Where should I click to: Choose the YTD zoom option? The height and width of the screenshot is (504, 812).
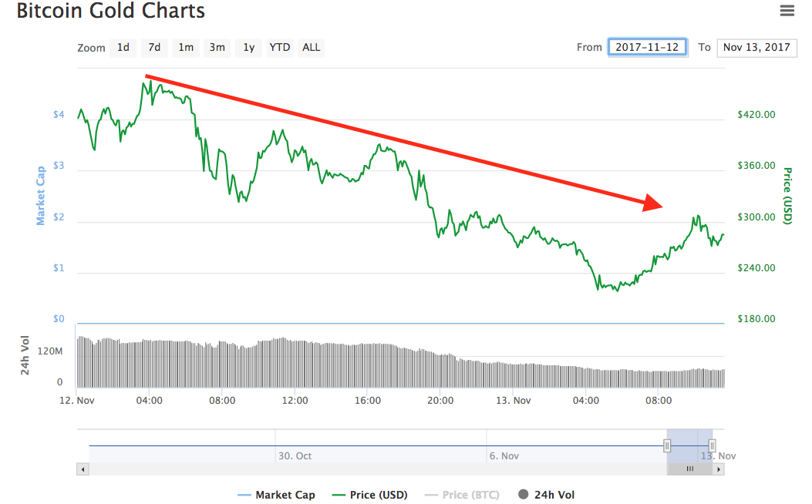(280, 48)
